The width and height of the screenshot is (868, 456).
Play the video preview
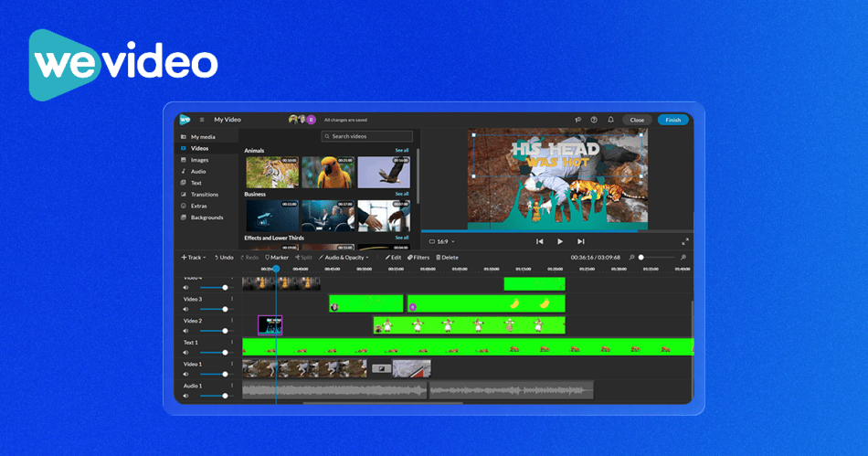pos(560,242)
